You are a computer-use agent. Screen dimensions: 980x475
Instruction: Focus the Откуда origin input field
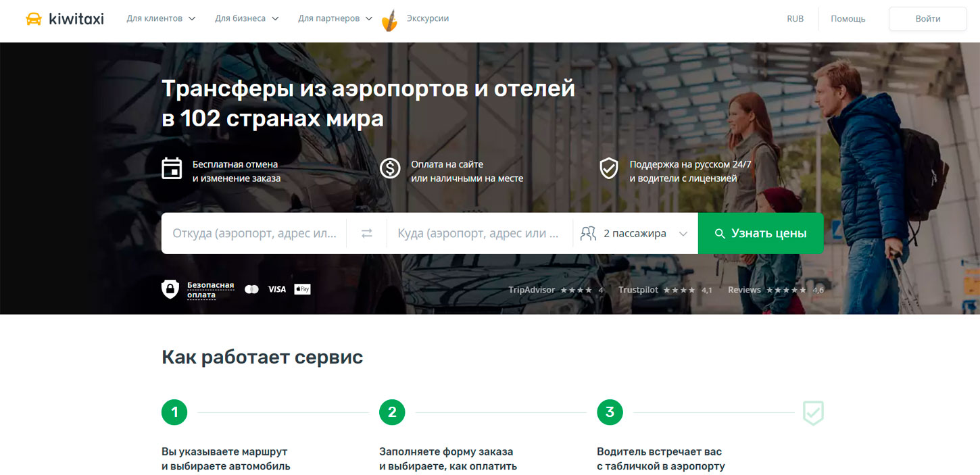tap(254, 233)
